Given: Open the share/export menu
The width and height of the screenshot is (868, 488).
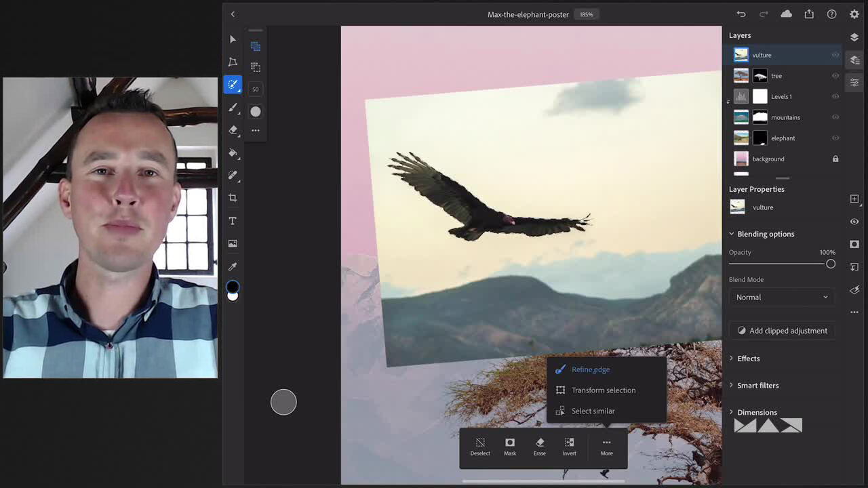Looking at the screenshot, I should click(809, 14).
